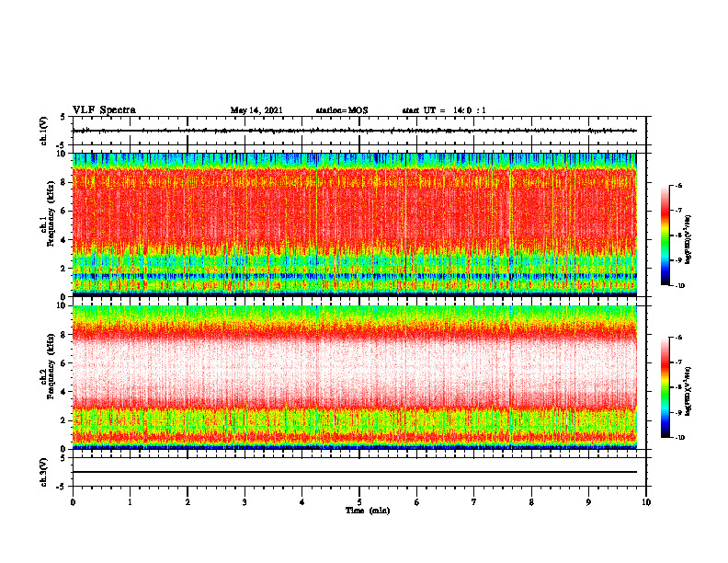Click the ch.1 PSD color scale bar
The image size is (728, 563).
coord(665,236)
